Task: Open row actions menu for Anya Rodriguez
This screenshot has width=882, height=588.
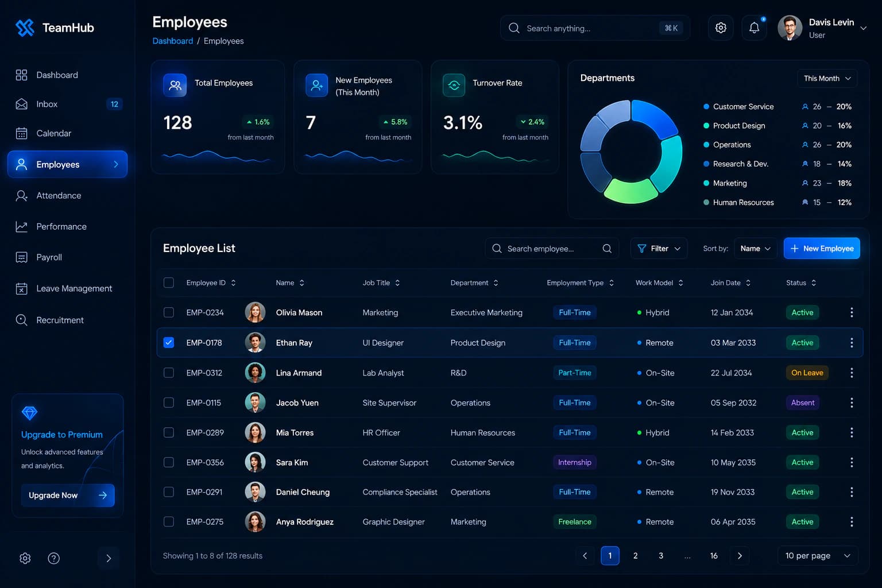Action: pos(852,522)
